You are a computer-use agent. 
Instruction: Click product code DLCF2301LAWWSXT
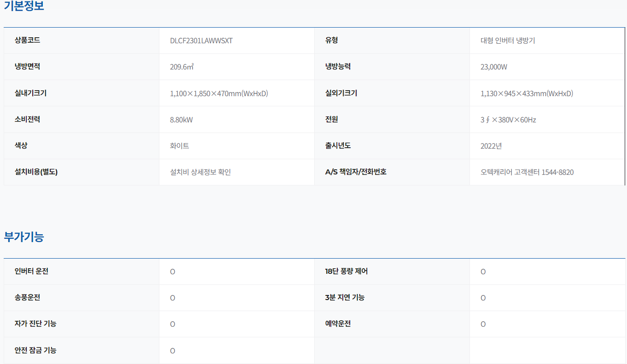[x=201, y=40]
